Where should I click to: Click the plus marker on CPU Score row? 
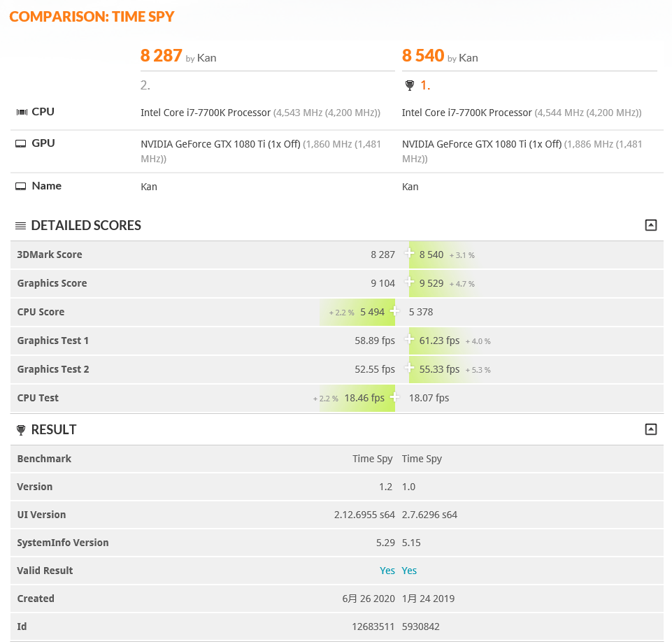[394, 310]
